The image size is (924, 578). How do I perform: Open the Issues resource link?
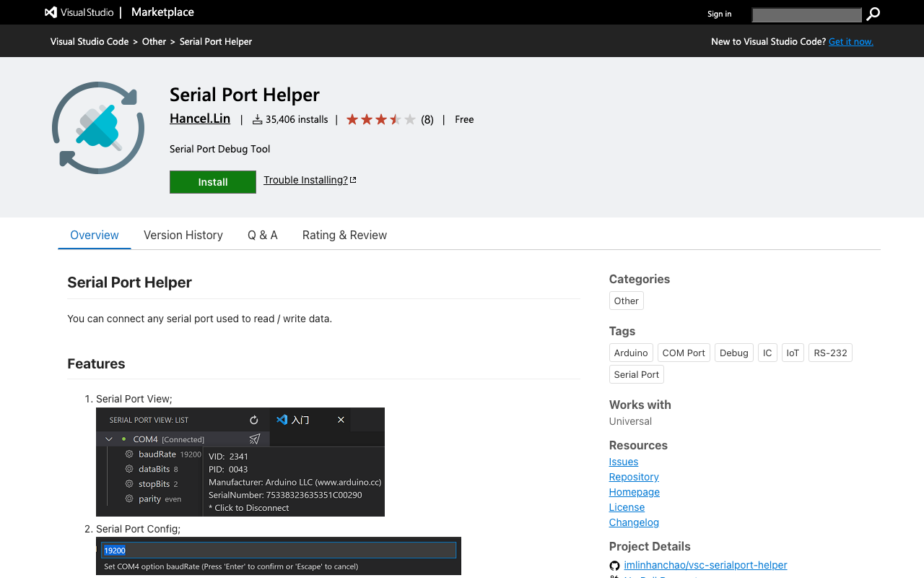coord(624,462)
